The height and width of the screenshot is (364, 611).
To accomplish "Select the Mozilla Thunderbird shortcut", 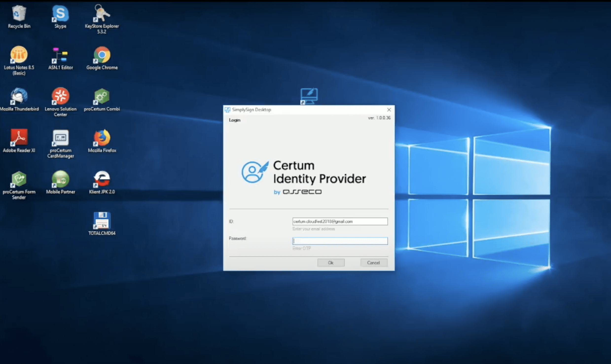I will (x=19, y=100).
